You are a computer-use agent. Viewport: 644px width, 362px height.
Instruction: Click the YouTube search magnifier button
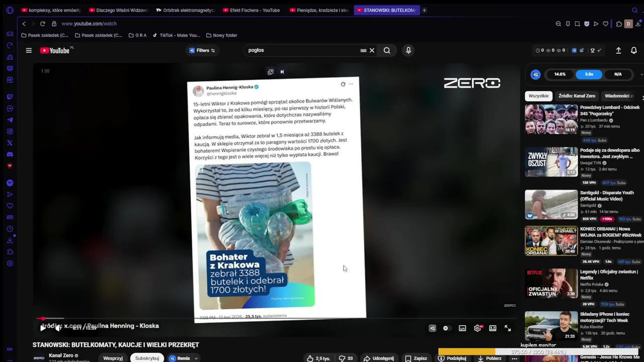point(387,50)
